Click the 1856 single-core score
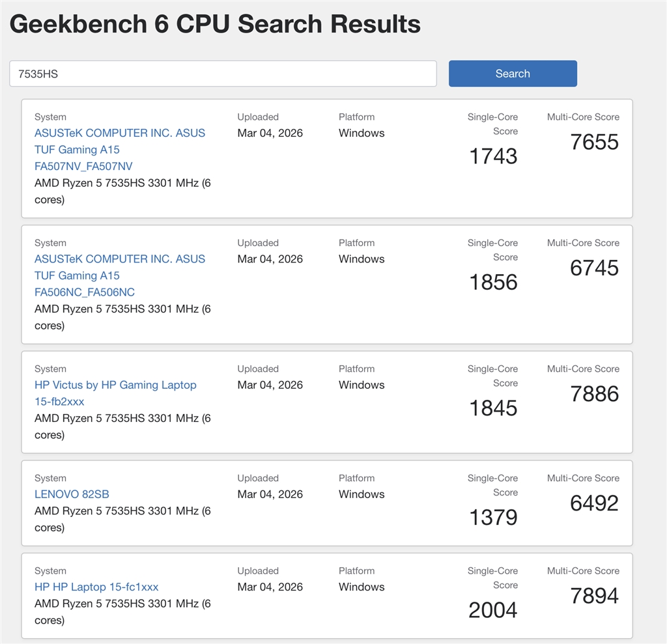This screenshot has height=644, width=667. click(x=493, y=282)
